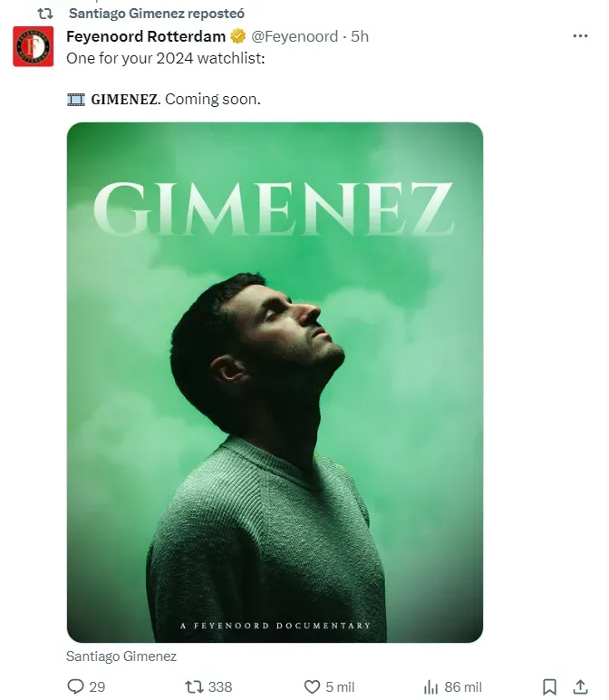Click the 86 mil views count
This screenshot has height=700, width=609.
tap(463, 686)
